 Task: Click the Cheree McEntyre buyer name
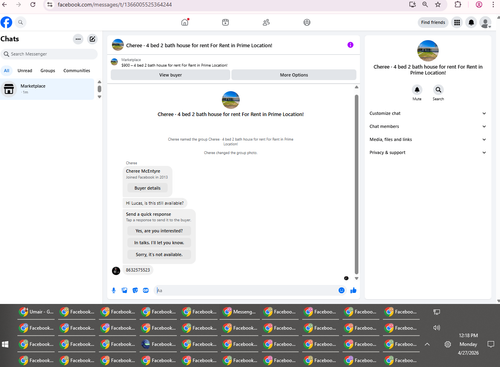(143, 171)
